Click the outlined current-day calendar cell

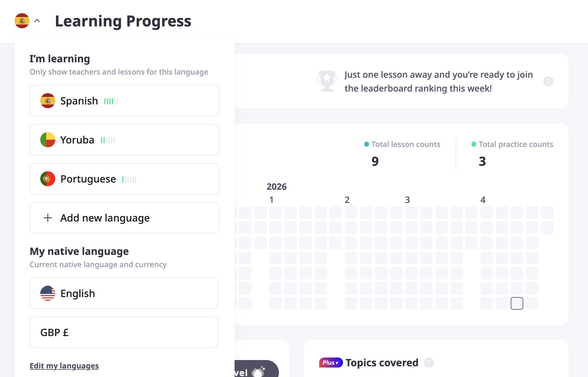coord(517,303)
